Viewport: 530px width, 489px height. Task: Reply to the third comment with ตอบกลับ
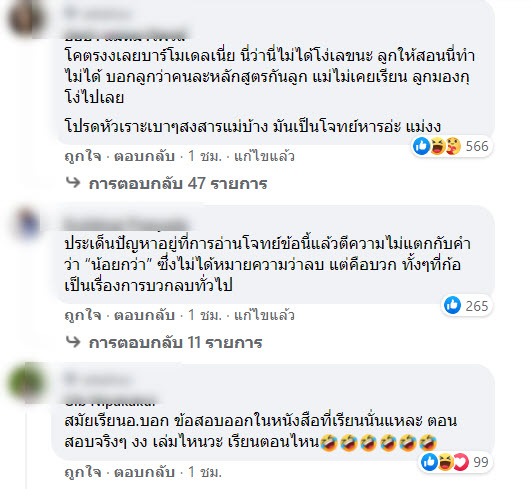click(x=144, y=472)
